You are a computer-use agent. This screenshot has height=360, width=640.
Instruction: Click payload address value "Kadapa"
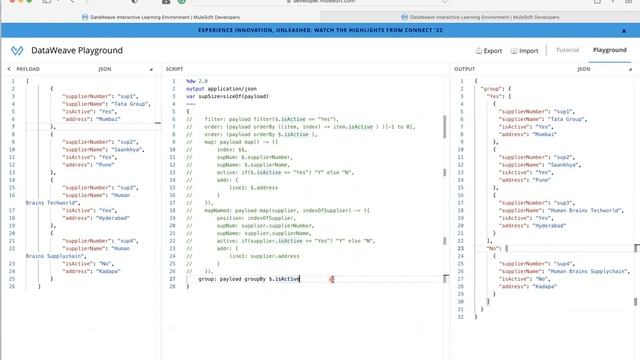click(x=108, y=271)
